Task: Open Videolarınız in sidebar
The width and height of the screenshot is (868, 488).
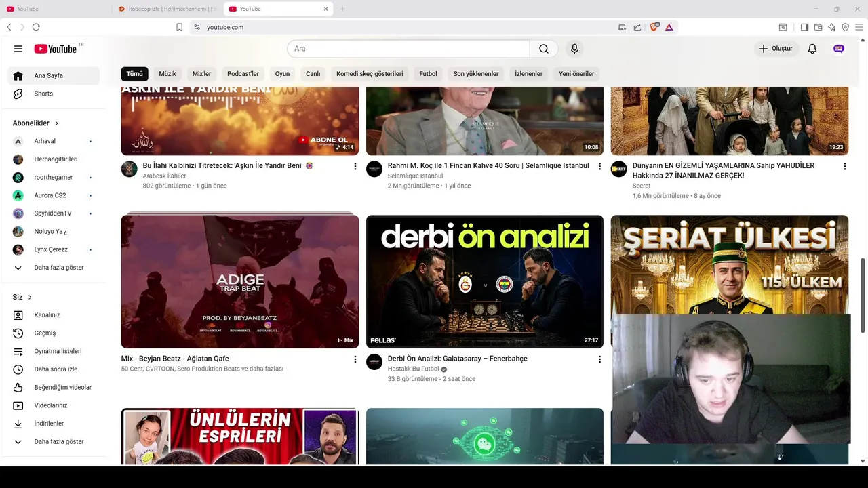Action: [54, 405]
